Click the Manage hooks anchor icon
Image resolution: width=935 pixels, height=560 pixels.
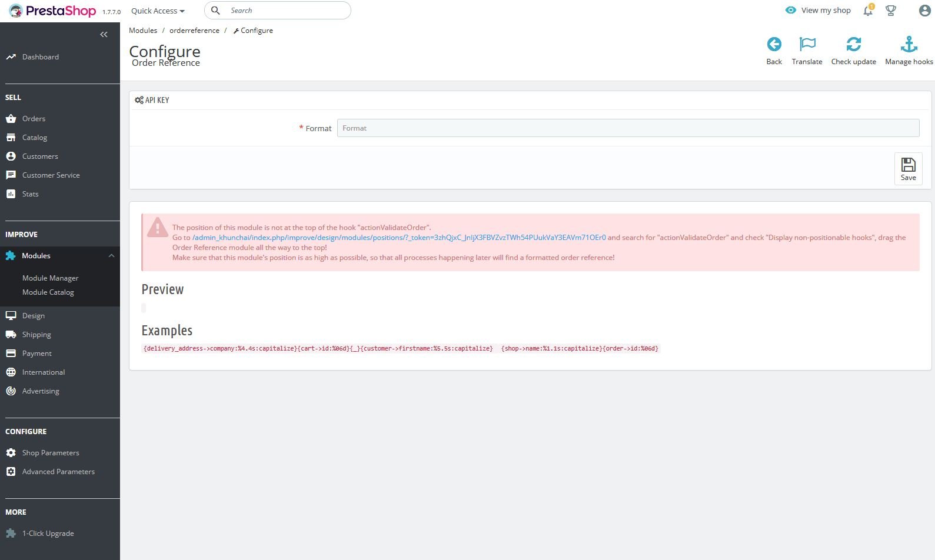click(x=909, y=44)
